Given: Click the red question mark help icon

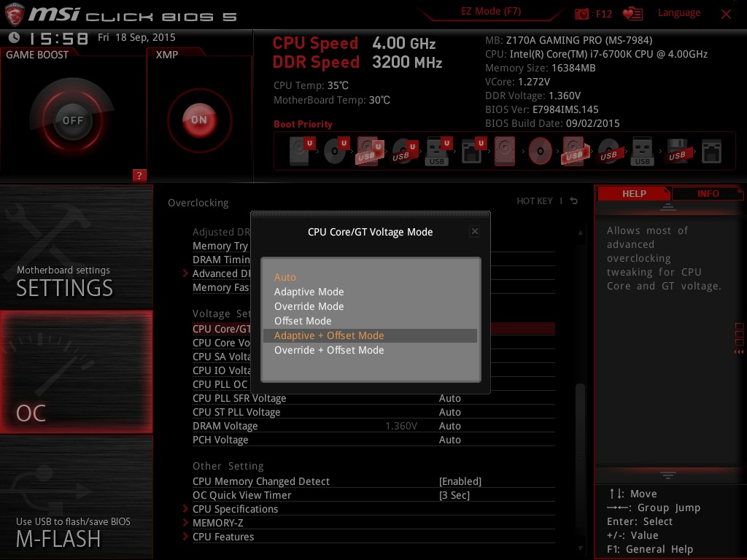Looking at the screenshot, I should pyautogui.click(x=139, y=175).
